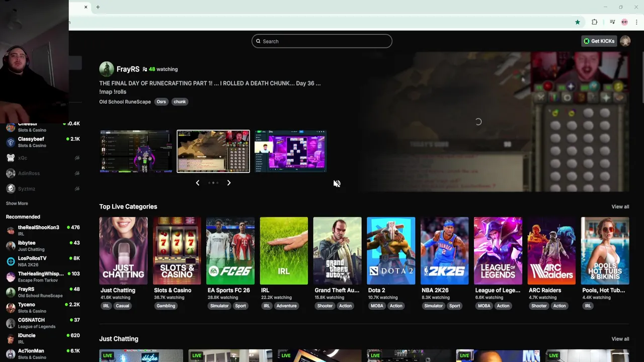The height and width of the screenshot is (362, 644).
Task: Click the Adventure tag under IRL
Action: click(x=286, y=306)
